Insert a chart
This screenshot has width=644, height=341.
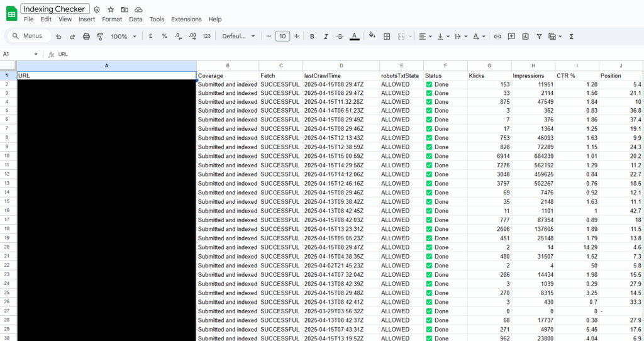(x=525, y=36)
